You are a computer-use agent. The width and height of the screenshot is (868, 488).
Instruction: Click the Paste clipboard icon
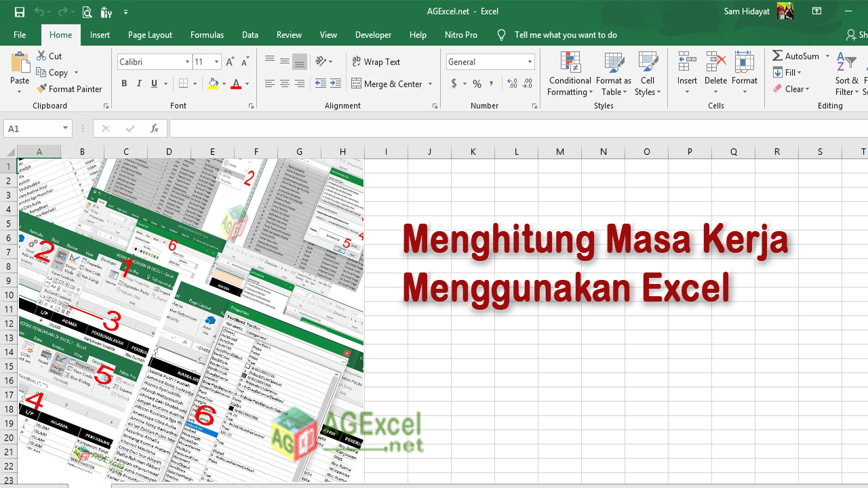coord(20,64)
